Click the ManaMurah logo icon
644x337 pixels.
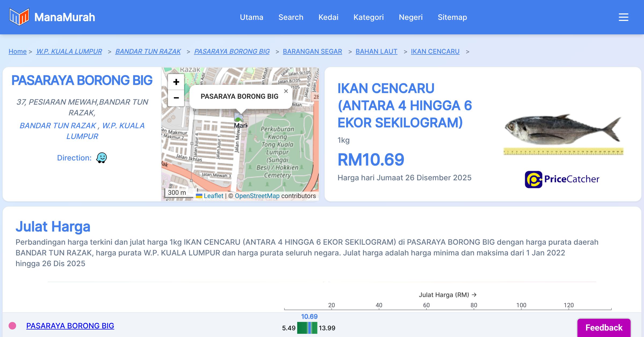tap(19, 17)
